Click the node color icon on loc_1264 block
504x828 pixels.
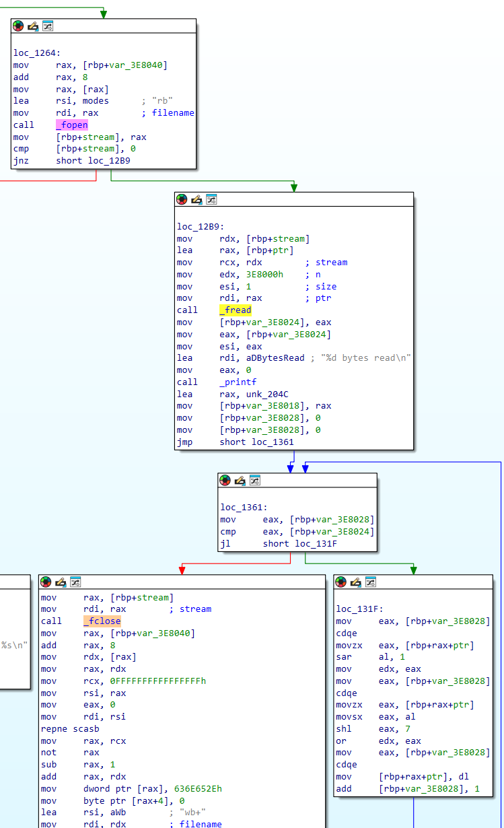18,26
